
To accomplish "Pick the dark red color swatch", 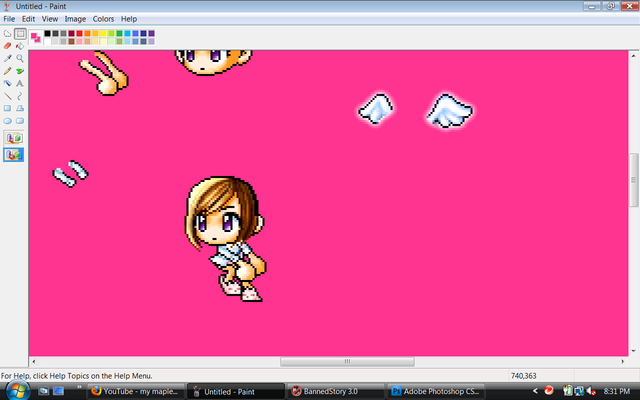I will click(71, 33).
